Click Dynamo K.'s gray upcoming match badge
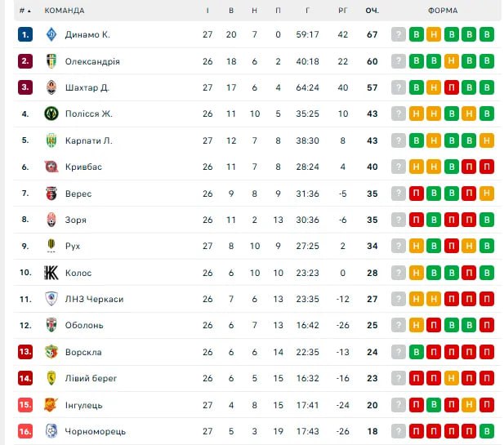 (x=399, y=35)
